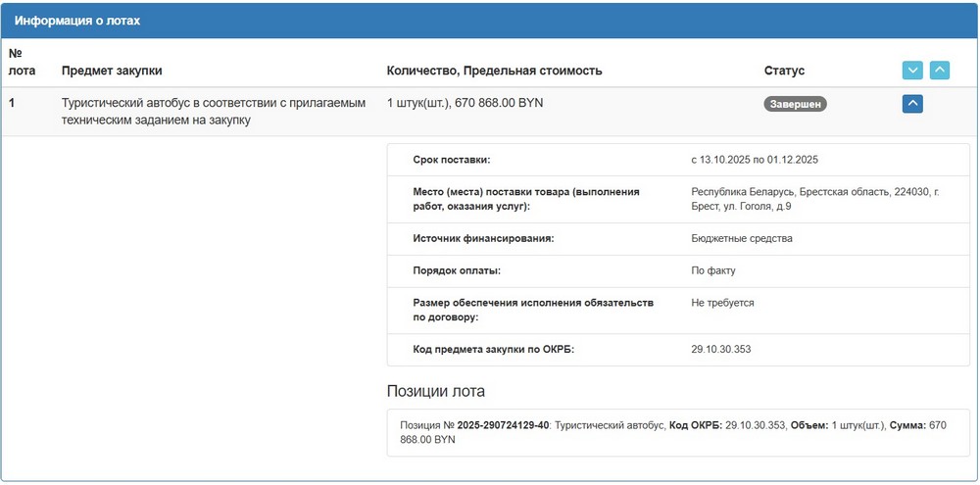Click lot quantity '1 штук(шт.), 670 868.00 BYN'
This screenshot has width=980, height=485.
point(465,103)
